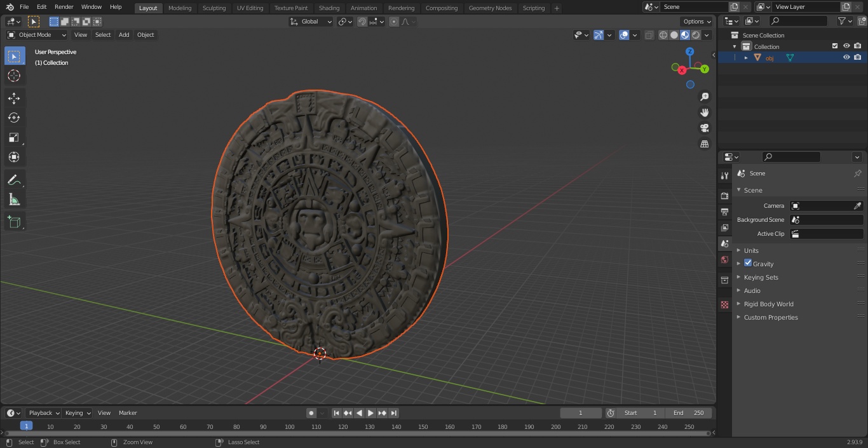The image size is (868, 448).
Task: Disable obj in renders camera icon
Action: click(x=858, y=57)
